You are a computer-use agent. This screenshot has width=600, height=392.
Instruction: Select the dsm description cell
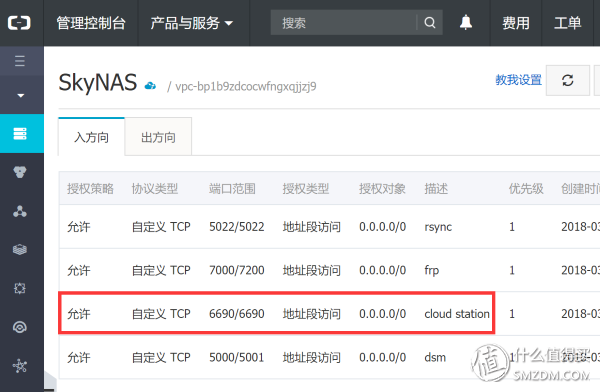pos(435,358)
